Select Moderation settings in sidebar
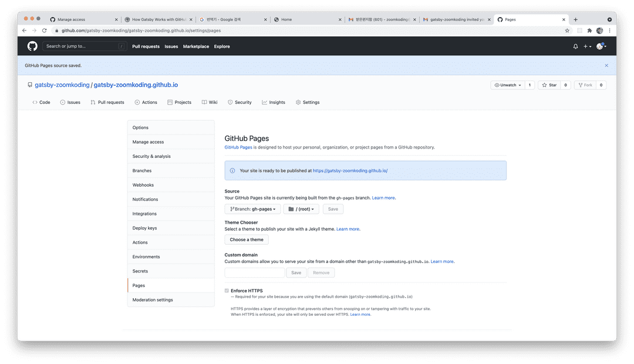The image size is (634, 364). click(171, 299)
